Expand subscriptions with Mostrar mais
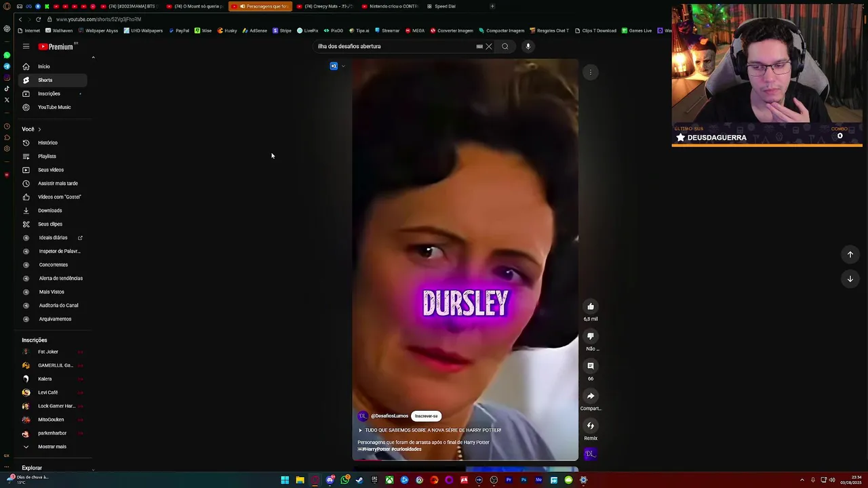868x488 pixels. (53, 447)
